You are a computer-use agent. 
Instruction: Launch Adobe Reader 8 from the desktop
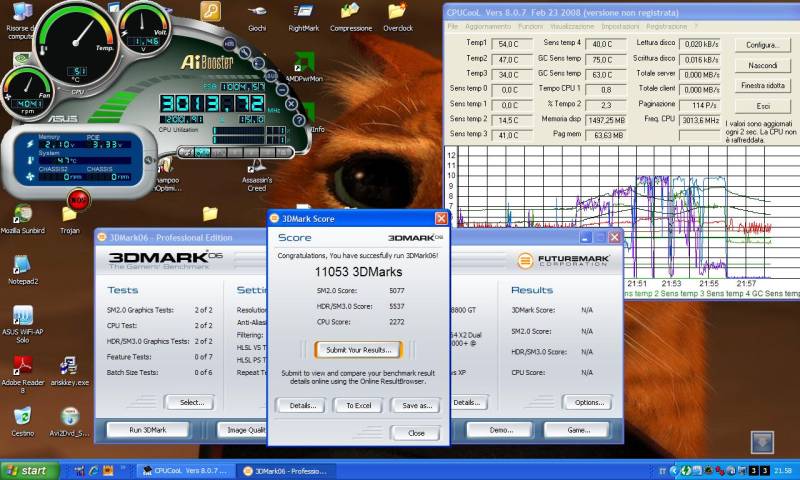22,375
